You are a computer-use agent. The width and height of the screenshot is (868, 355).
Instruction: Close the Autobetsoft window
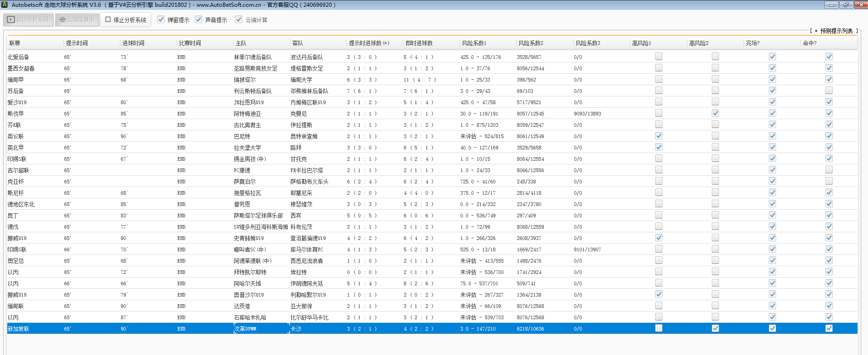[861, 5]
